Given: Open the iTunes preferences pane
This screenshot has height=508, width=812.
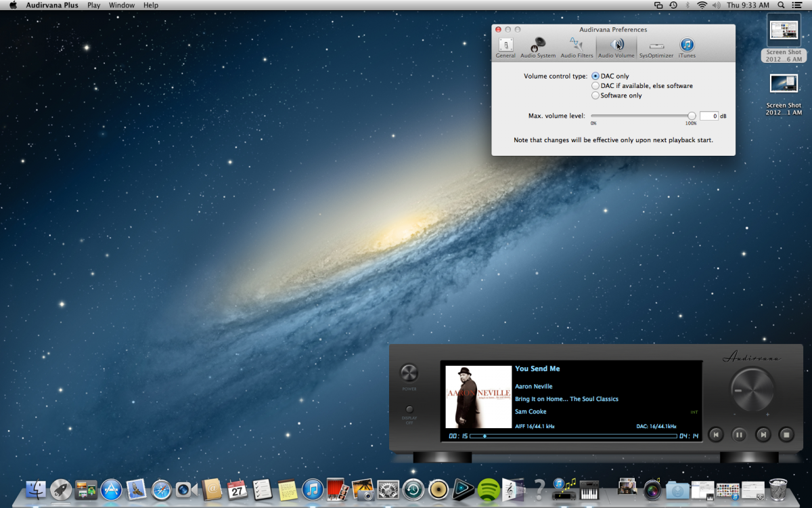Looking at the screenshot, I should click(687, 47).
